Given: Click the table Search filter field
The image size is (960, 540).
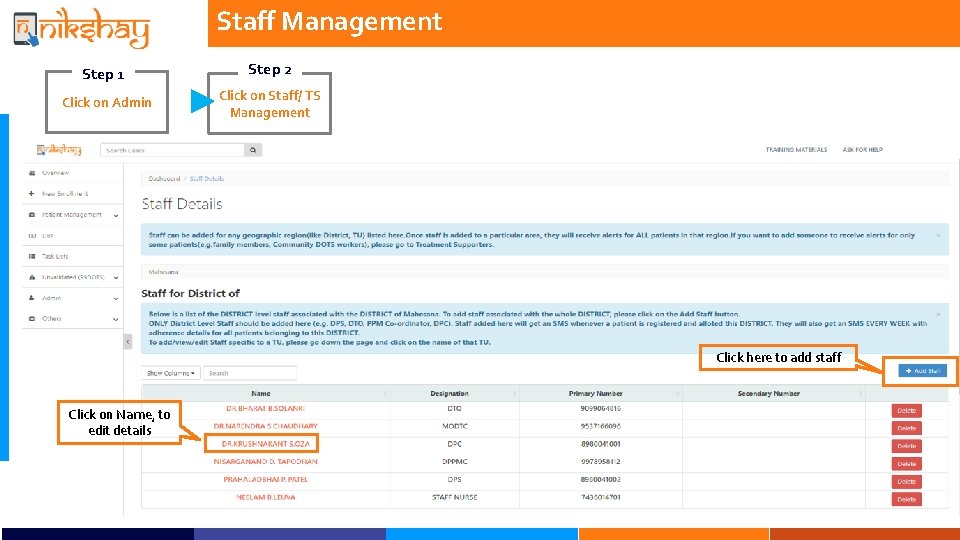Looking at the screenshot, I should pyautogui.click(x=250, y=373).
